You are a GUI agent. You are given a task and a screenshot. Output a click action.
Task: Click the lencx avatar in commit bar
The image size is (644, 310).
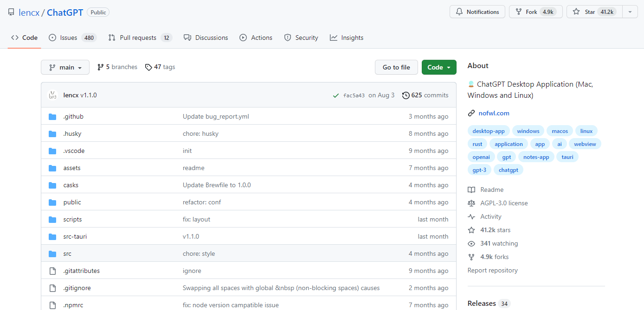(52, 95)
